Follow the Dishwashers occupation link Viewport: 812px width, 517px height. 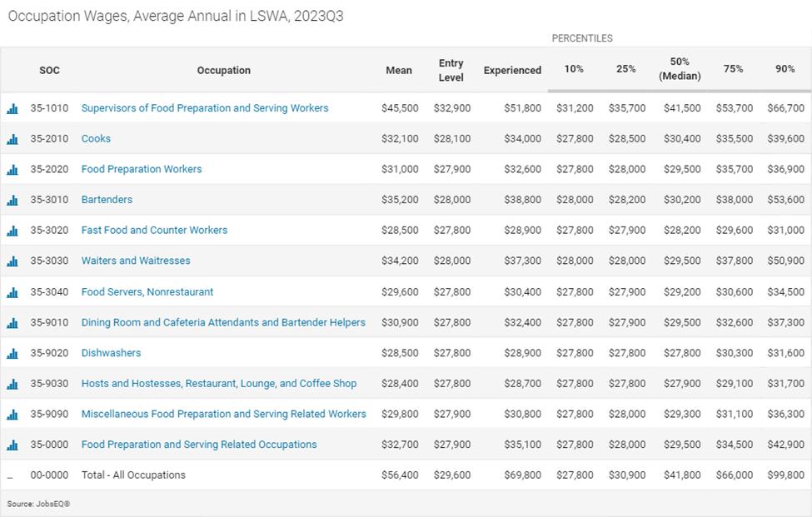tap(111, 353)
